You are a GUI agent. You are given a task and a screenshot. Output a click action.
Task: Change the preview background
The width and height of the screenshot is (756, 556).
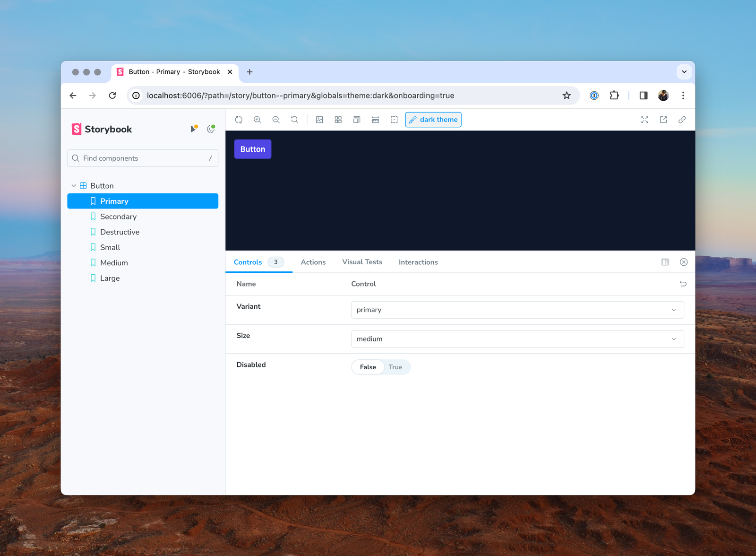point(319,120)
